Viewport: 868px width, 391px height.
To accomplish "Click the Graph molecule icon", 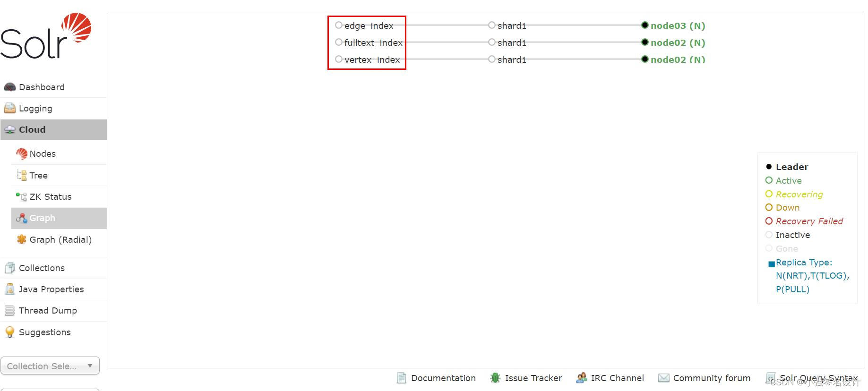I will 21,218.
